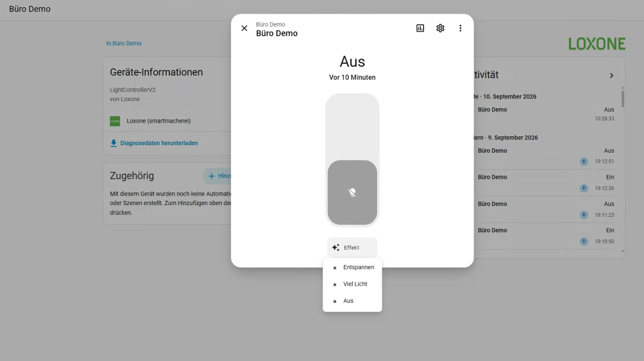Click the LightControllerV2 model text
Screen dimensions: 644x361
(133, 90)
